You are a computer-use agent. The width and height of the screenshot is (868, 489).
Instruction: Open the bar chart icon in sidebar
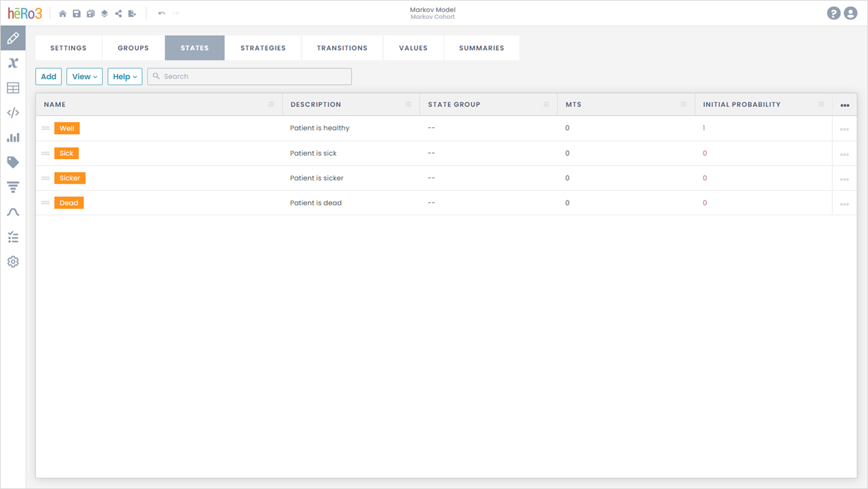13,137
